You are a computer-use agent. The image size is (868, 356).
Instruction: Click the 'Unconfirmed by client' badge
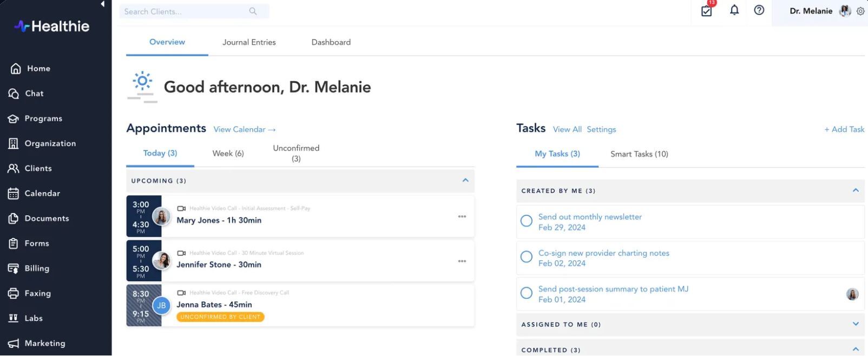(x=220, y=317)
